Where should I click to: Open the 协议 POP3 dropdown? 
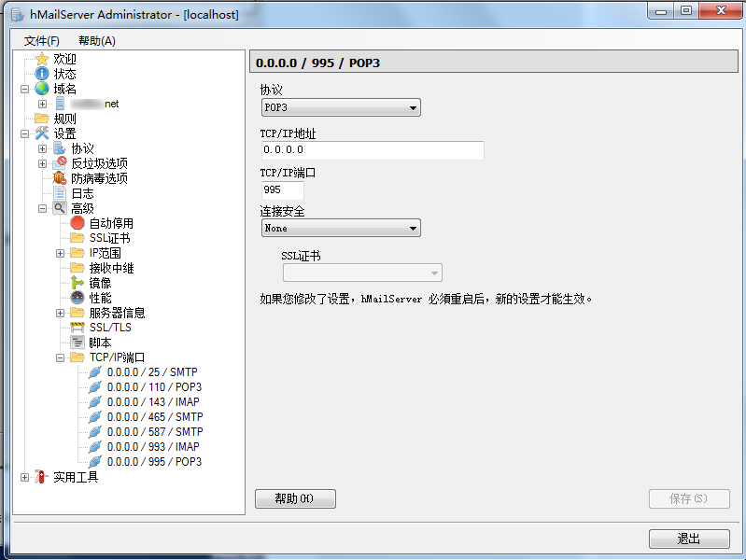coord(340,108)
